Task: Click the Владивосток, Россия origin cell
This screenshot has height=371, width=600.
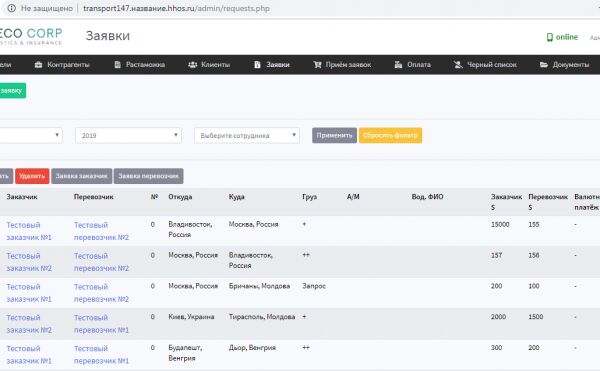Action: pyautogui.click(x=190, y=229)
